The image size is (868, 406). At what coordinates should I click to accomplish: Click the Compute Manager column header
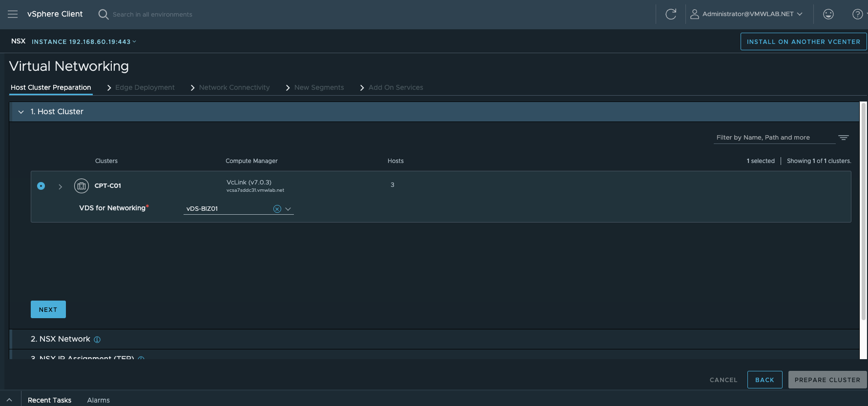[x=251, y=161]
